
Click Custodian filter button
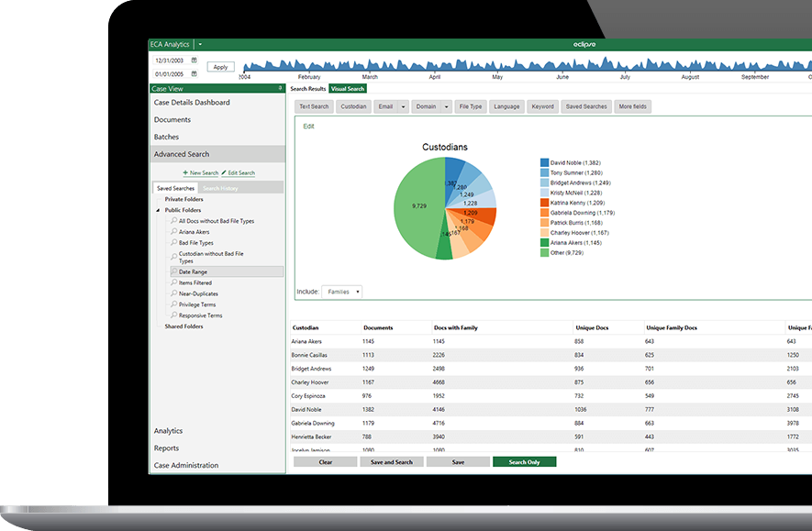353,106
